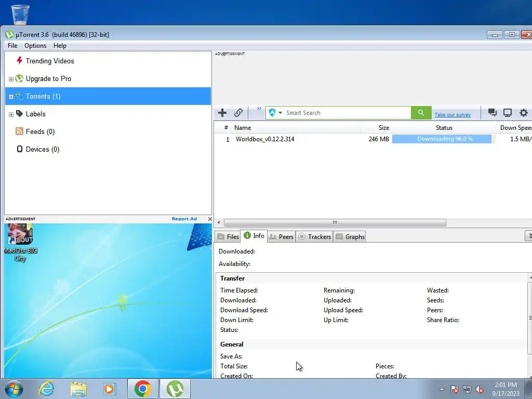532x399 pixels.
Task: Click the uTorrent taskbar button
Action: pyautogui.click(x=175, y=389)
